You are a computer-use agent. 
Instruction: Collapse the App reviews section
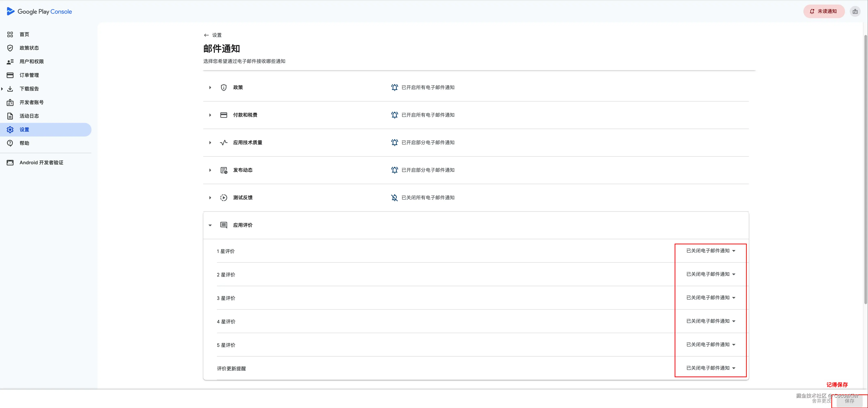(x=210, y=225)
